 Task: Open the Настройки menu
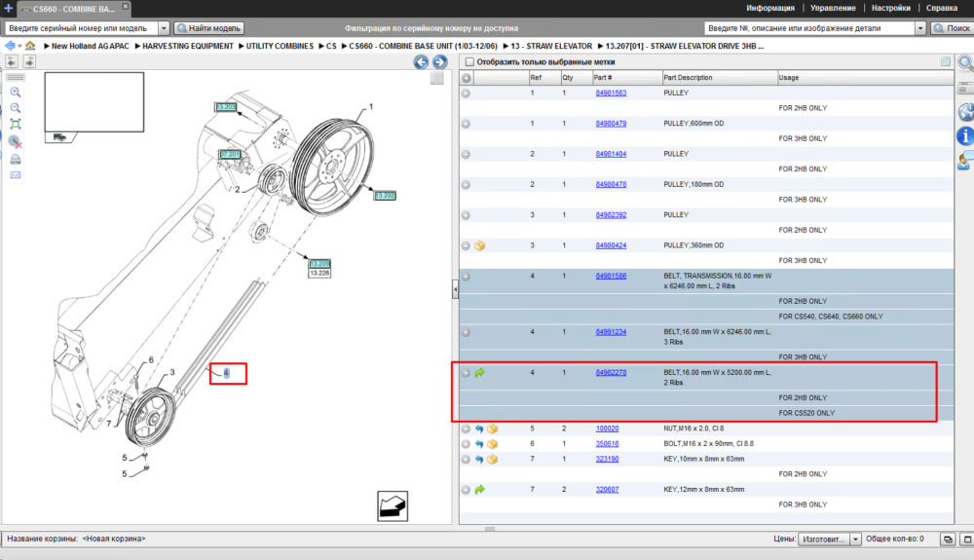coord(891,8)
